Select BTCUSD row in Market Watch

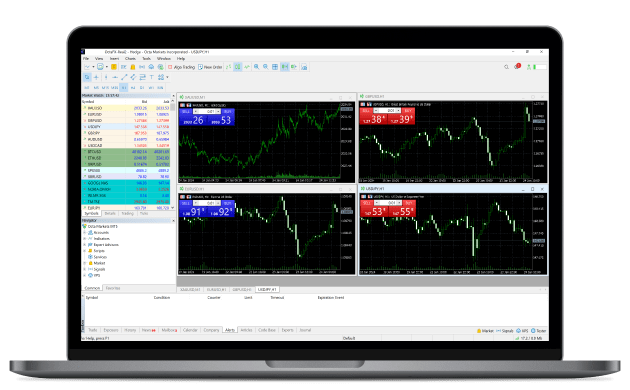point(126,152)
